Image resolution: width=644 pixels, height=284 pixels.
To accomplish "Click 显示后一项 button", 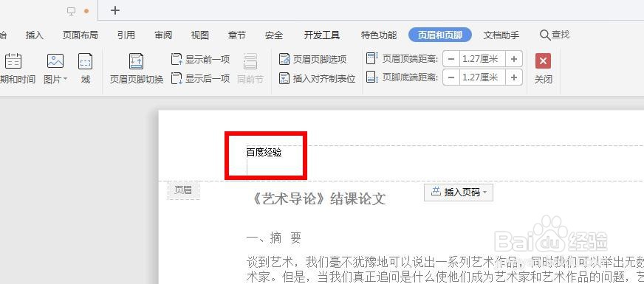I will point(200,78).
